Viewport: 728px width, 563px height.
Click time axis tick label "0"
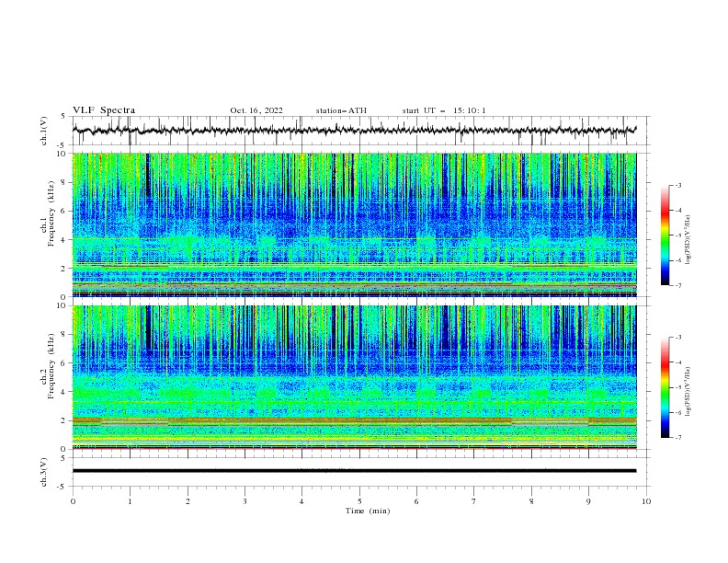tap(73, 501)
